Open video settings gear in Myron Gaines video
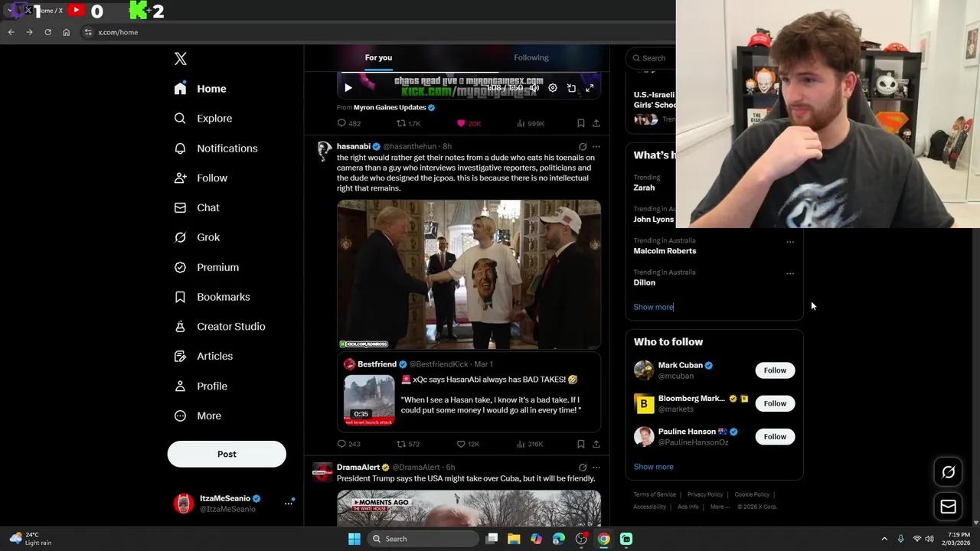The width and height of the screenshot is (980, 551). [553, 88]
